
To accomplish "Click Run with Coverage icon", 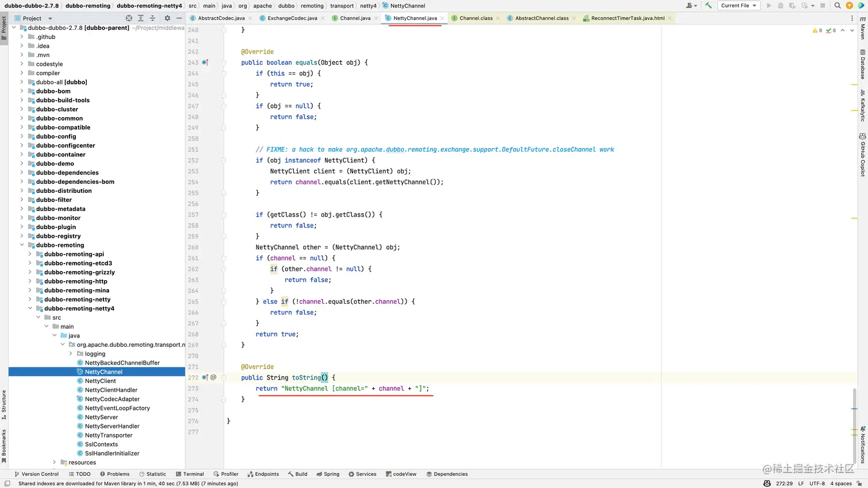I will (x=792, y=6).
